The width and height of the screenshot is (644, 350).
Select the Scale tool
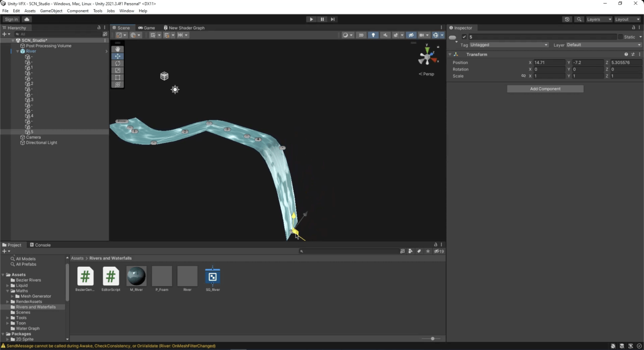(118, 70)
